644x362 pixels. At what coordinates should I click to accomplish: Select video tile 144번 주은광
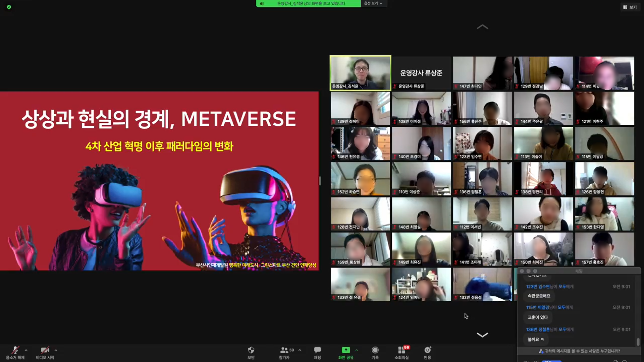543,108
